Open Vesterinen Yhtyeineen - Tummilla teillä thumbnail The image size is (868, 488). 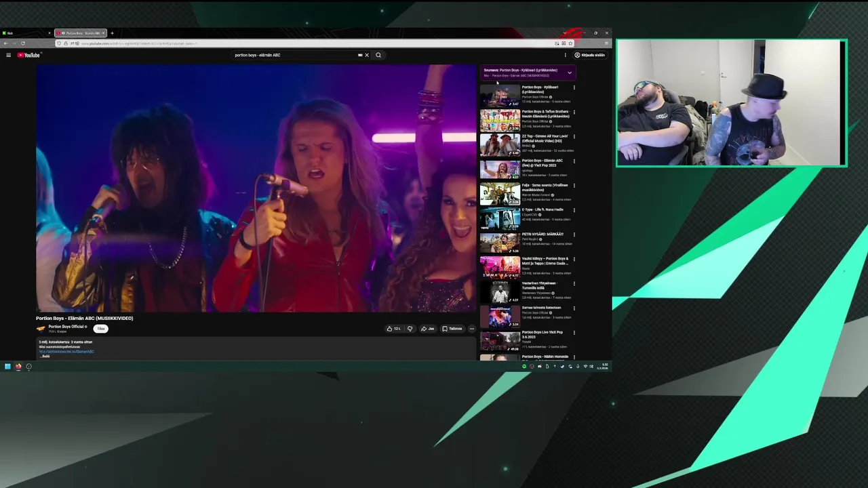coord(500,291)
